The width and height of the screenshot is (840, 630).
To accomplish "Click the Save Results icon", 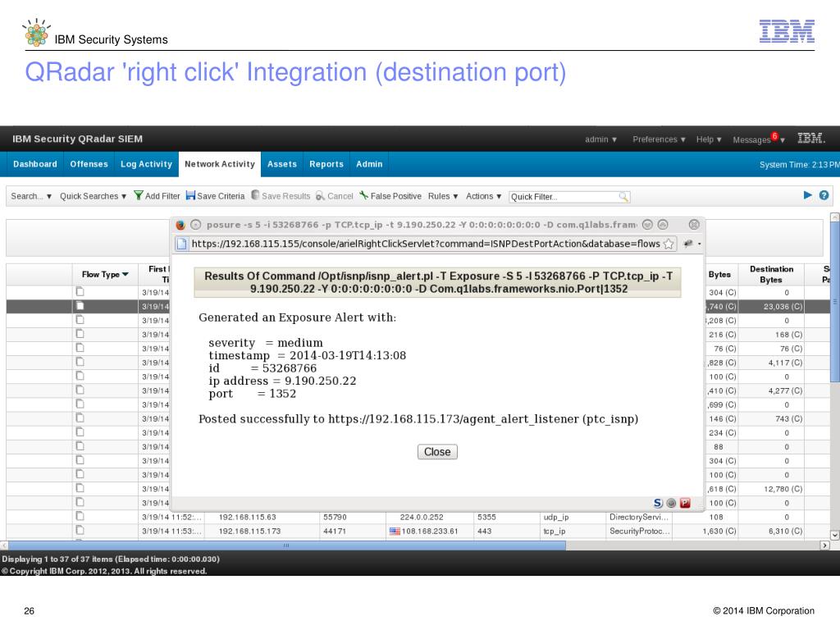I will (x=256, y=195).
